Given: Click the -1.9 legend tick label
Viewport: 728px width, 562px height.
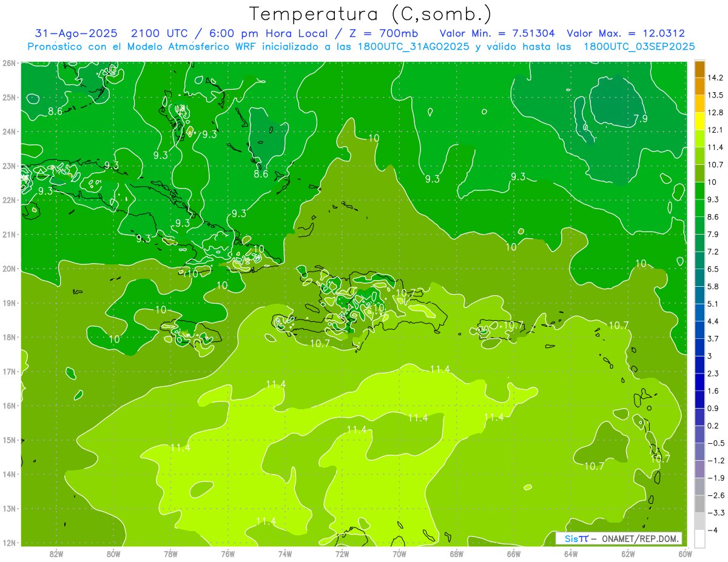Looking at the screenshot, I should 716,478.
